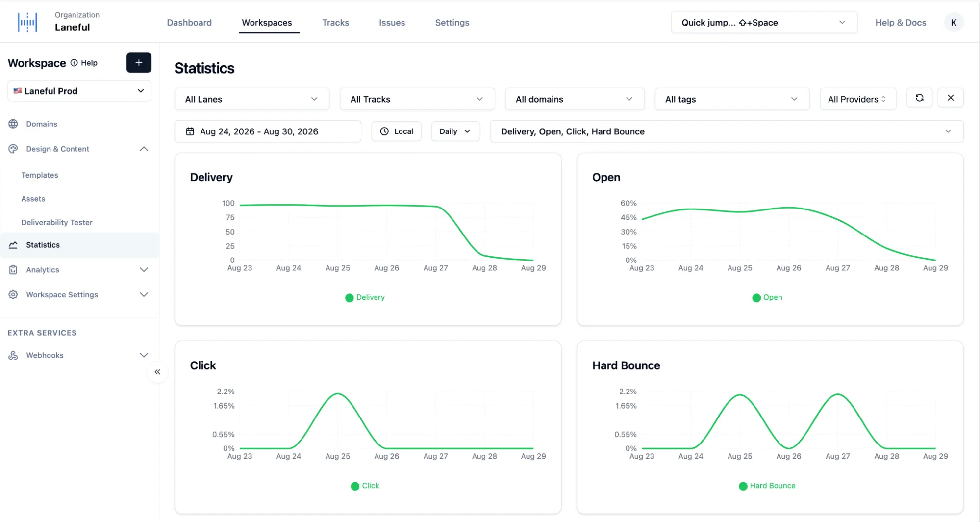Screen dimensions: 980x522
Task: Open the date range Aug 24 - Aug 30 picker
Action: tap(268, 131)
